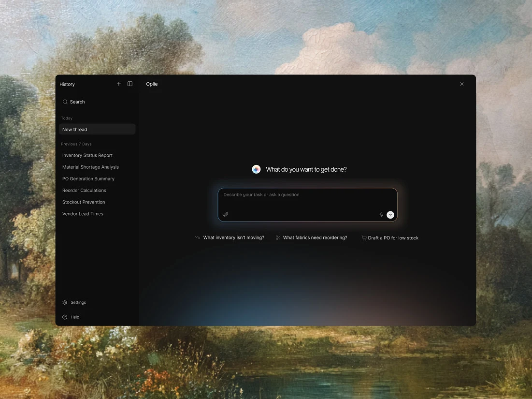Click the shopping cart icon
Viewport: 532px width, 399px height.
364,238
